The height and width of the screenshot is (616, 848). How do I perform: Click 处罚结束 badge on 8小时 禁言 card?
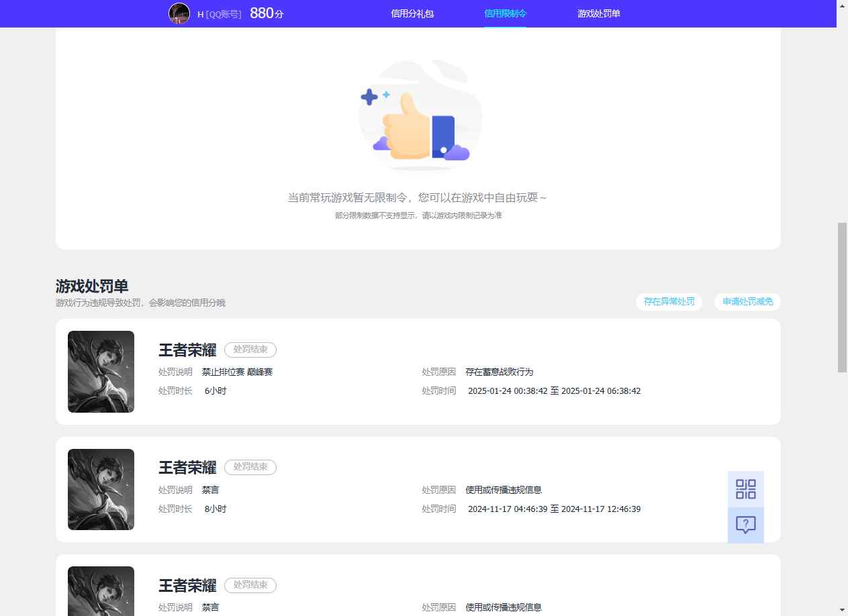tap(250, 467)
